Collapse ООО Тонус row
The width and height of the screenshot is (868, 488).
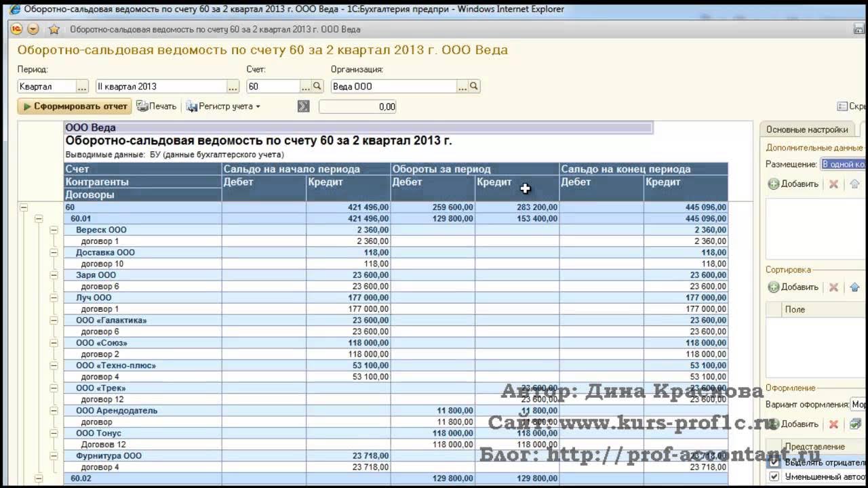tap(54, 434)
